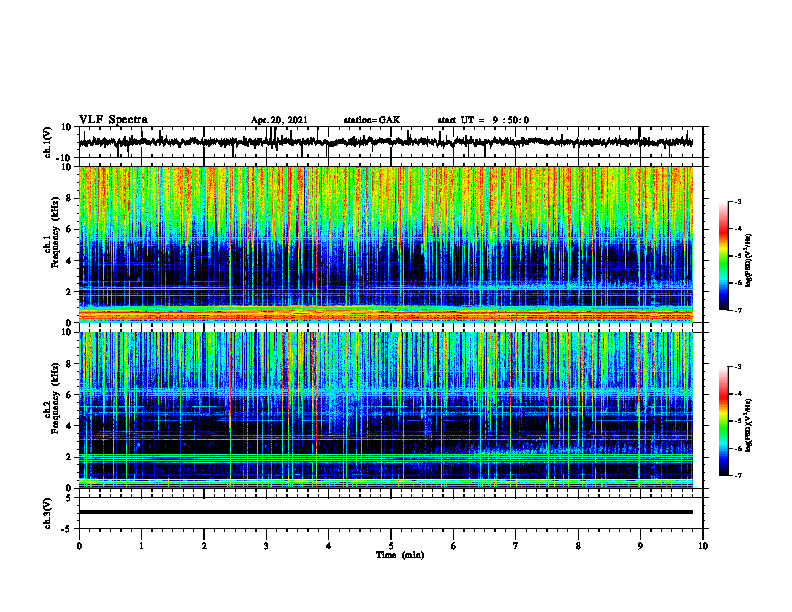Click the "-3" label on ch.1 color bar
Screen dimensions: 792x612
[x=738, y=201]
